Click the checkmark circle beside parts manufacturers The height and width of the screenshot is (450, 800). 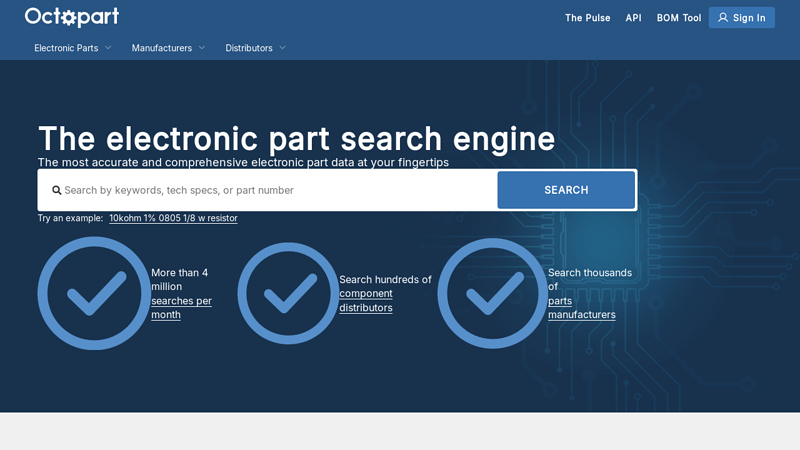coord(492,293)
